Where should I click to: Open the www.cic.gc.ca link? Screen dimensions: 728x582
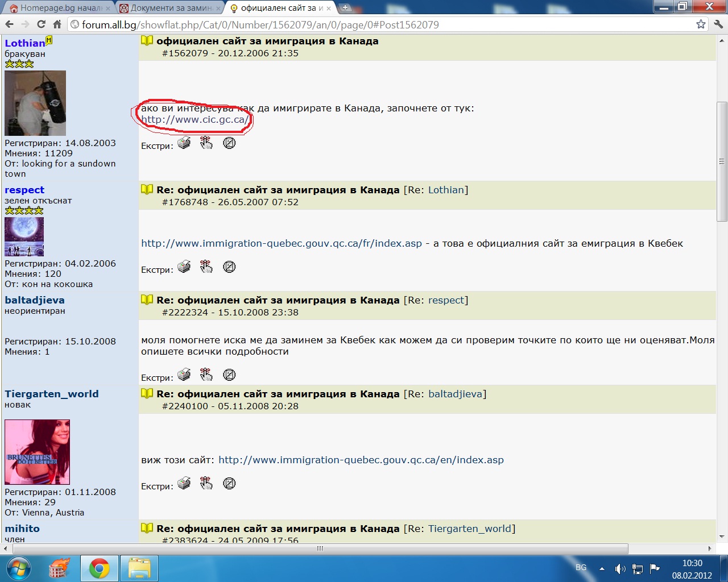click(195, 120)
